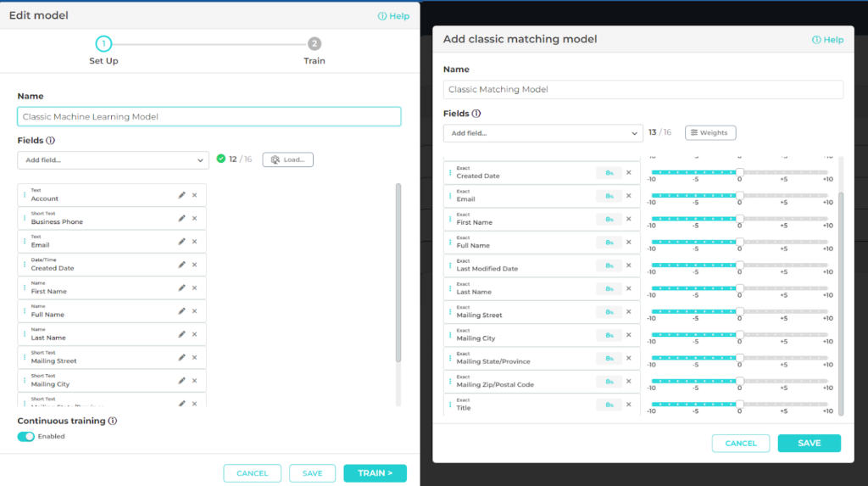Screen dimensions: 868x486
Task: Expand Add field dropdown in classic matching model
Action: pyautogui.click(x=542, y=133)
